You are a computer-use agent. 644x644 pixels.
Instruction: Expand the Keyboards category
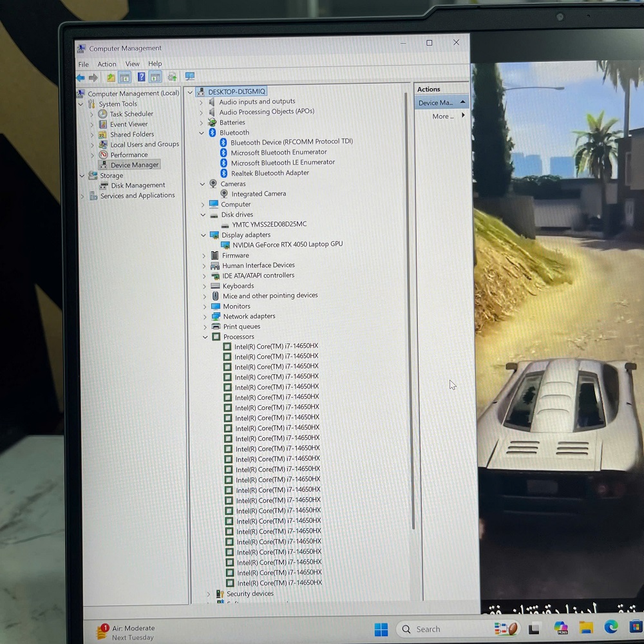click(205, 286)
